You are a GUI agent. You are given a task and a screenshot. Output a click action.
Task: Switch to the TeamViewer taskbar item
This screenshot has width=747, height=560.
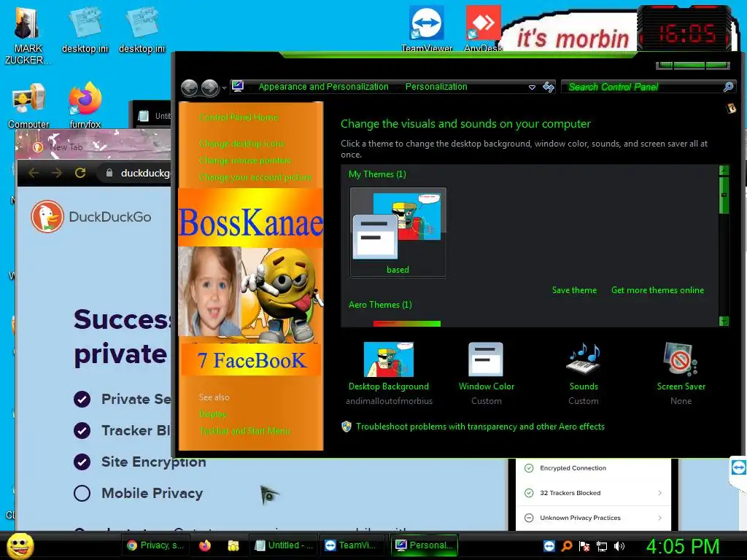[x=352, y=545]
